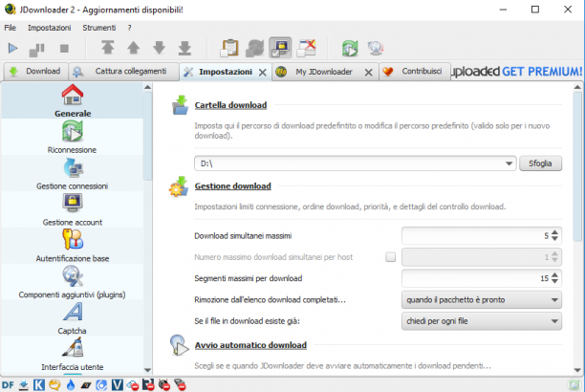
Task: Switch to the Contribuisci tab
Action: [x=415, y=72]
